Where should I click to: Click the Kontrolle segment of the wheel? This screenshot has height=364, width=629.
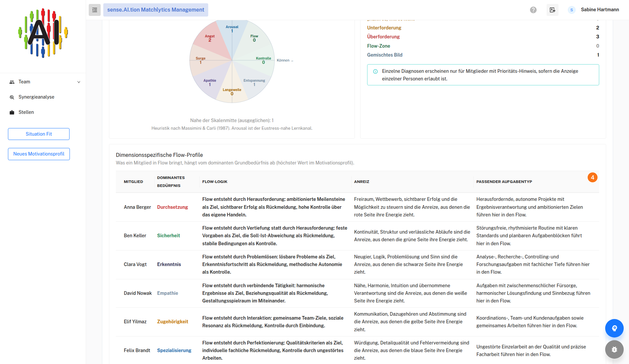pyautogui.click(x=264, y=60)
